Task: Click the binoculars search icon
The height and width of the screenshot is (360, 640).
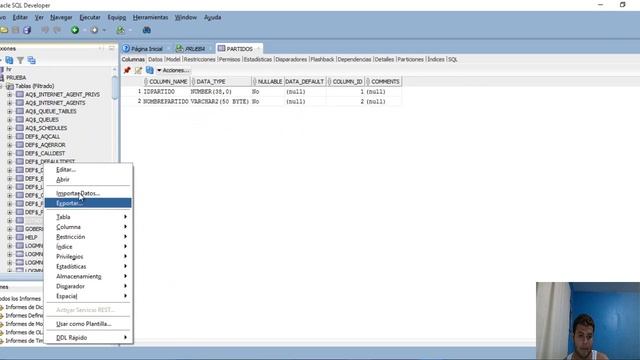Action: tap(147, 30)
